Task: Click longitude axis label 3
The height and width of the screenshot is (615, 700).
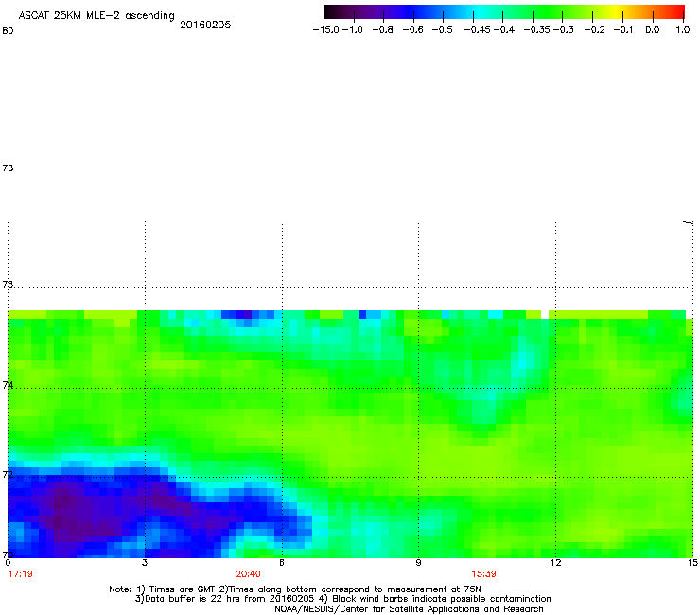Action: 145,563
